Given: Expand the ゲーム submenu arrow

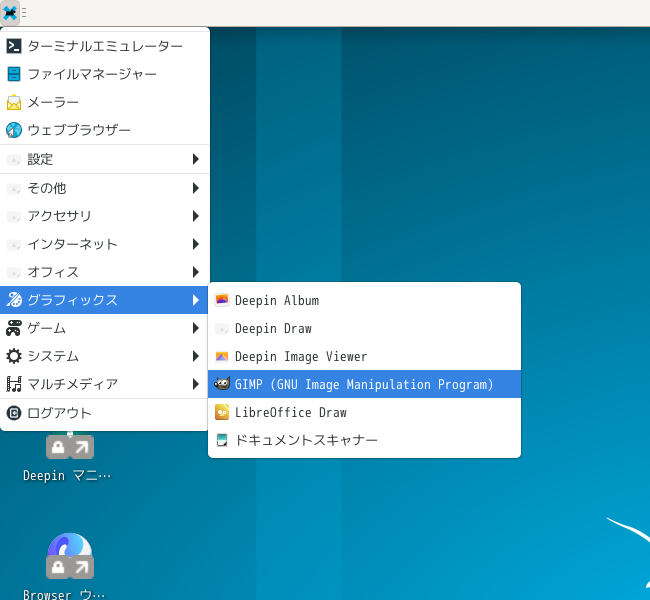Looking at the screenshot, I should click(196, 328).
